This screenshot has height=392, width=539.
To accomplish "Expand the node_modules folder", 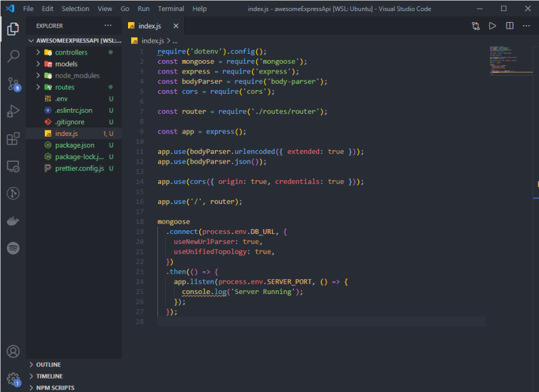I will point(38,75).
